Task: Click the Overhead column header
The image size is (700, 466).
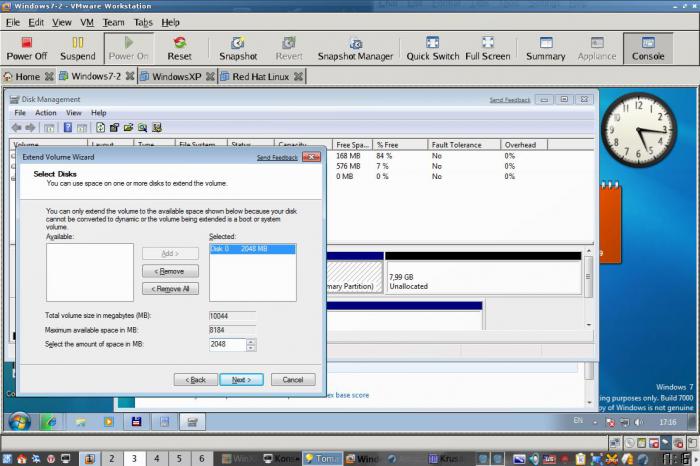Action: (524, 145)
